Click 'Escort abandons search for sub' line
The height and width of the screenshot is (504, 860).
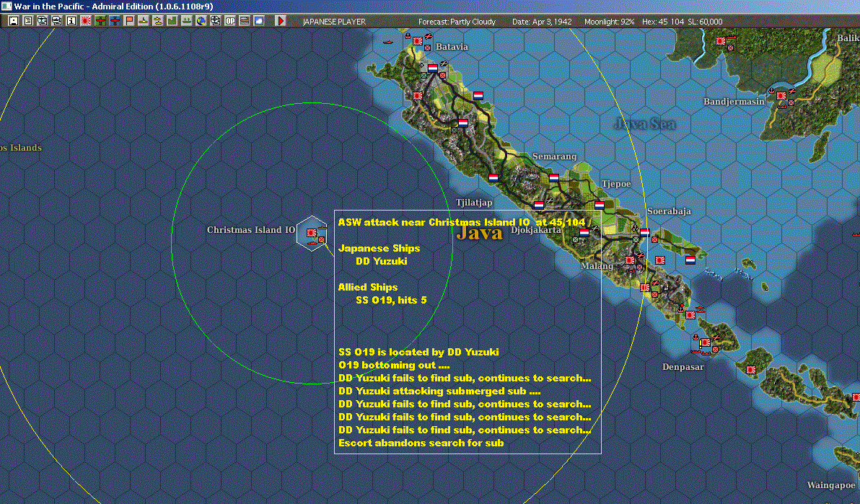(x=421, y=443)
